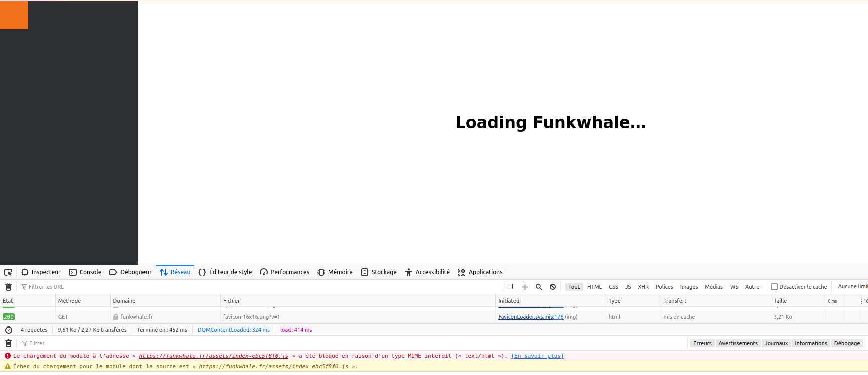The image size is (868, 375).
Task: Click the 4 requêtes status text
Action: [34, 330]
